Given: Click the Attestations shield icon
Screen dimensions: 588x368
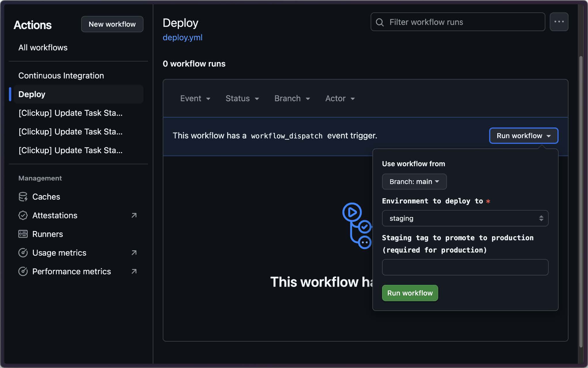Looking at the screenshot, I should [23, 216].
